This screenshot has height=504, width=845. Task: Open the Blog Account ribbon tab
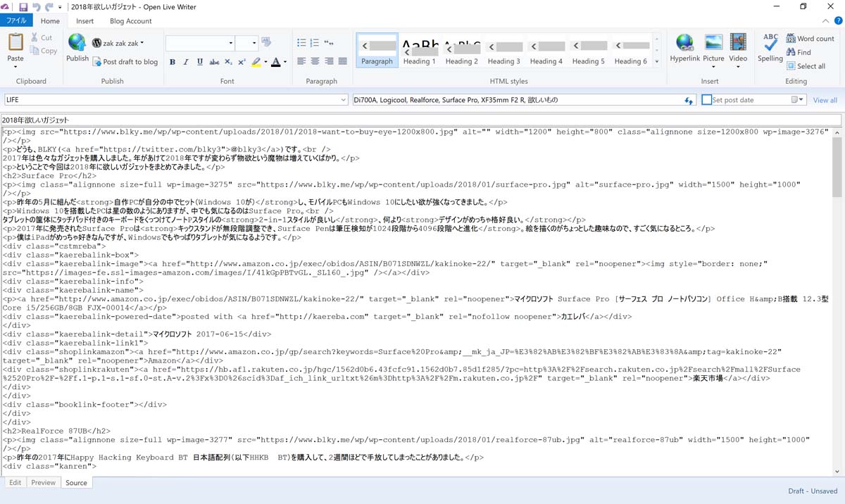131,21
